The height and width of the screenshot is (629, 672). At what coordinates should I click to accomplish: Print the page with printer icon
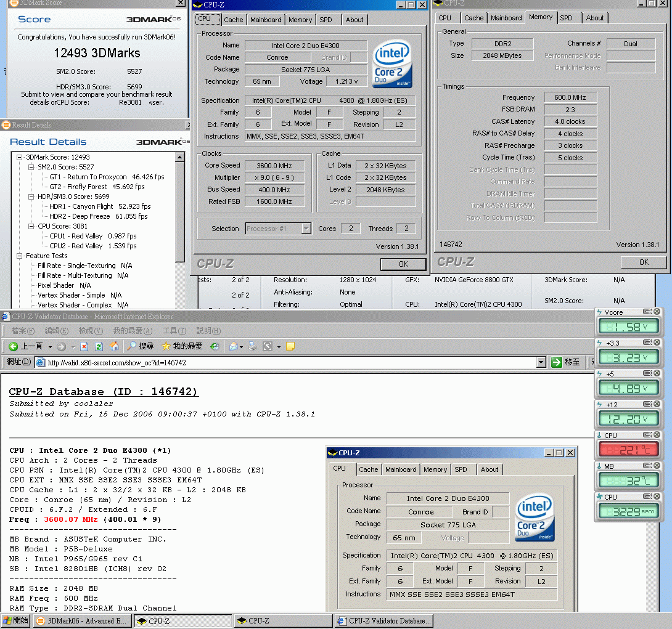[x=253, y=346]
